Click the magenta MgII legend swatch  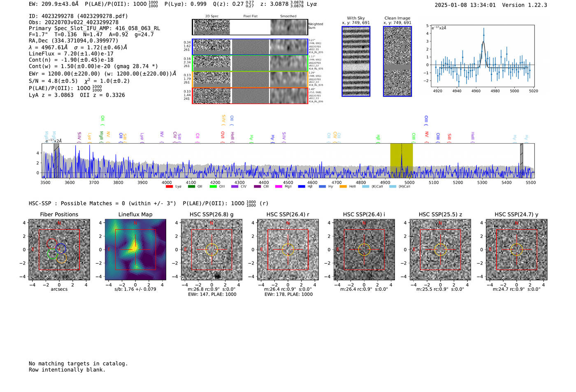279,187
